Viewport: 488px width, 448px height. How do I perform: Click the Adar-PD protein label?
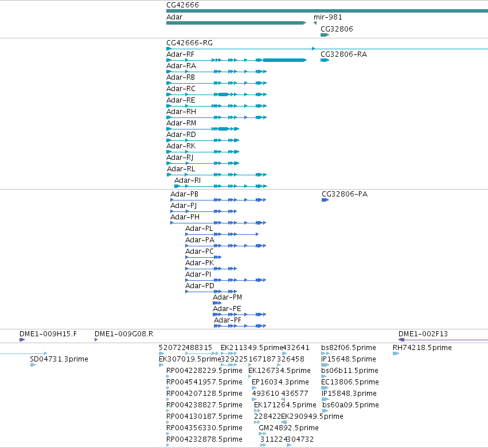coord(200,286)
